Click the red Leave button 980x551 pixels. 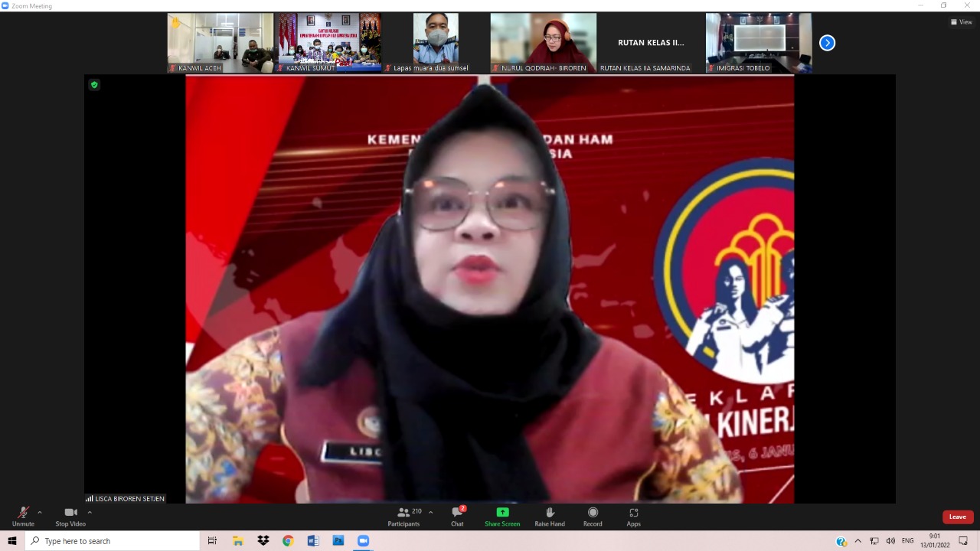[x=958, y=517]
